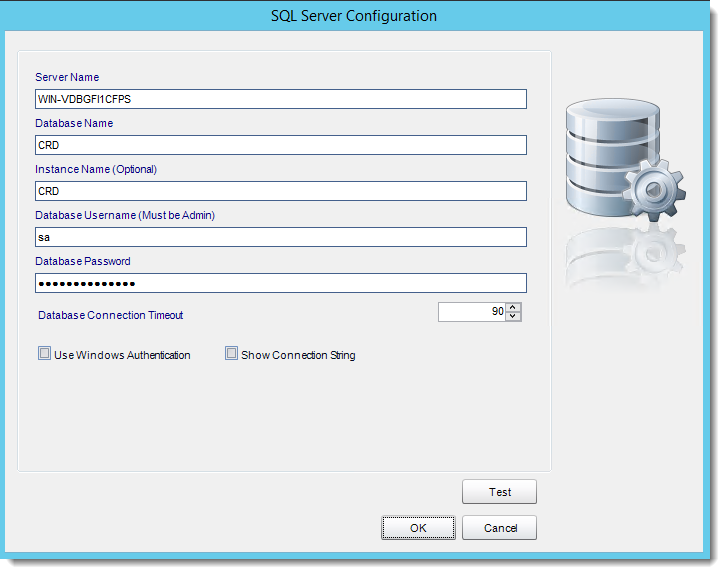Image resolution: width=725 pixels, height=574 pixels.
Task: Click the Cancel button
Action: [499, 528]
